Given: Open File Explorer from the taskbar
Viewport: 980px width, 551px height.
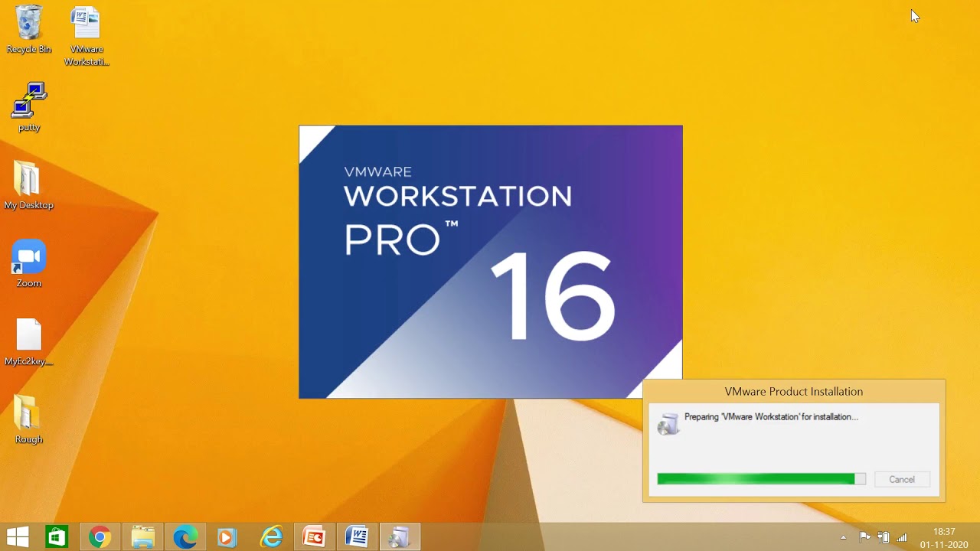Looking at the screenshot, I should tap(142, 537).
